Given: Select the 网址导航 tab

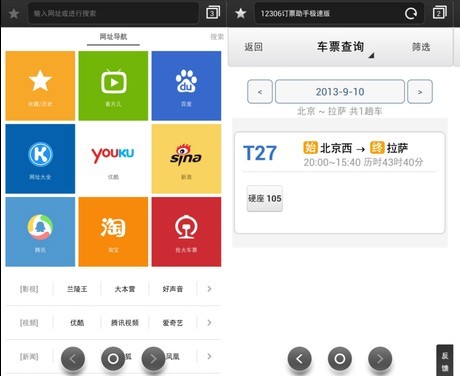Looking at the screenshot, I should [x=113, y=37].
